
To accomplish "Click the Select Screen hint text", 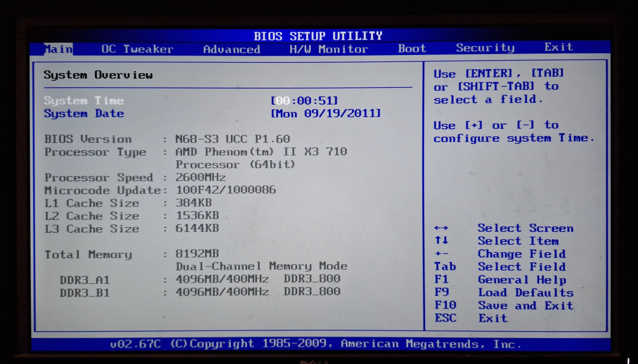I will [525, 228].
